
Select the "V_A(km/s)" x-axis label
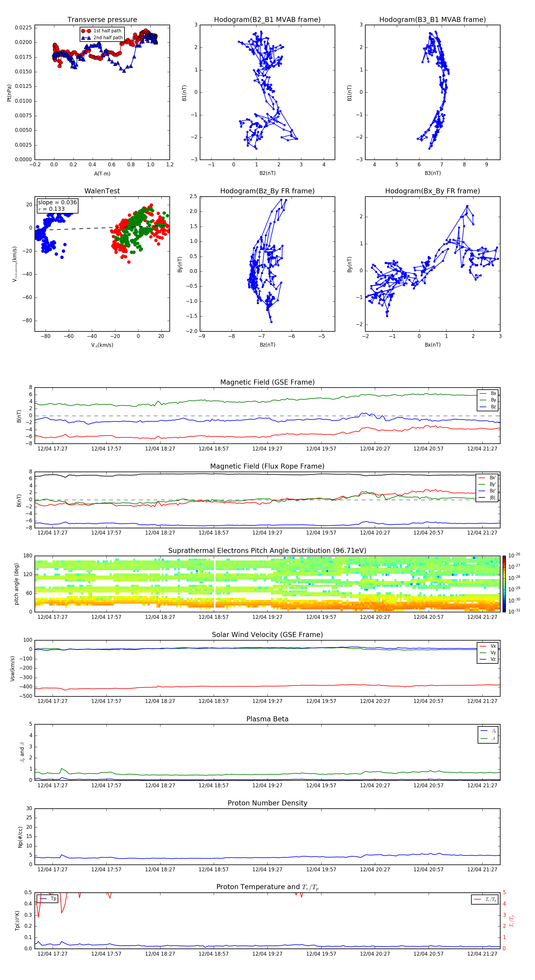tap(102, 345)
